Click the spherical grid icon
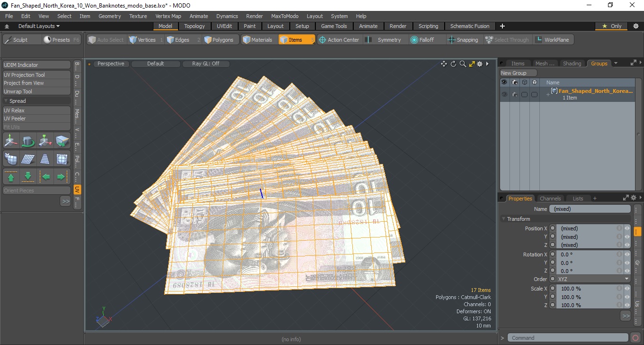644x345 pixels. tap(63, 159)
